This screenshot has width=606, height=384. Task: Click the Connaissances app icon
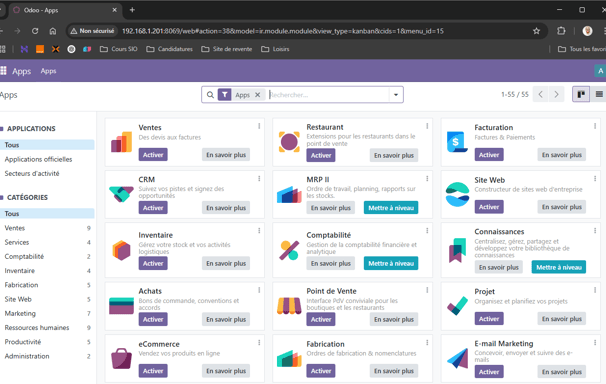tap(457, 250)
